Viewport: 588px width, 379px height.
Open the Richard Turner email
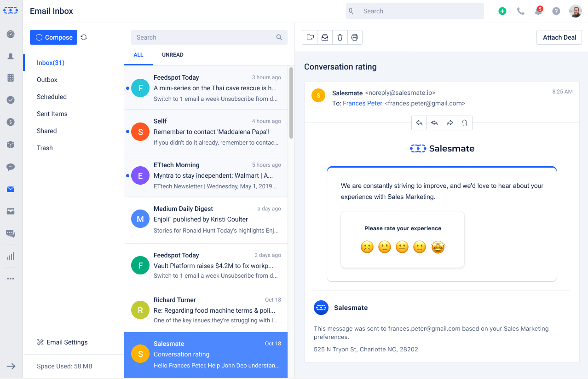(206, 310)
